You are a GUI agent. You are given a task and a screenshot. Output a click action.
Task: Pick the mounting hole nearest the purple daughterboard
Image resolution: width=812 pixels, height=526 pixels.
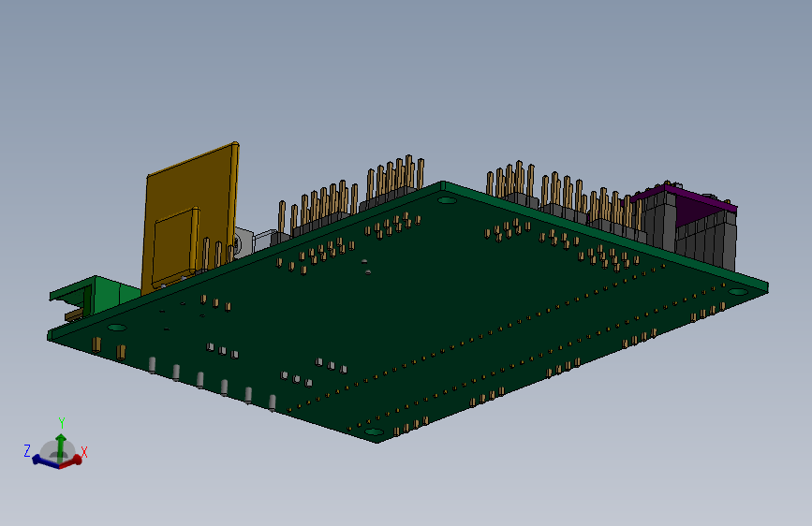(x=738, y=292)
